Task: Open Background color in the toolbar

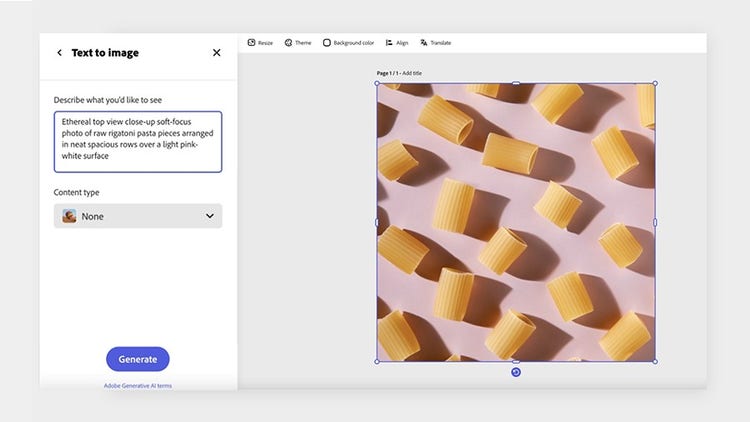Action: click(x=348, y=43)
